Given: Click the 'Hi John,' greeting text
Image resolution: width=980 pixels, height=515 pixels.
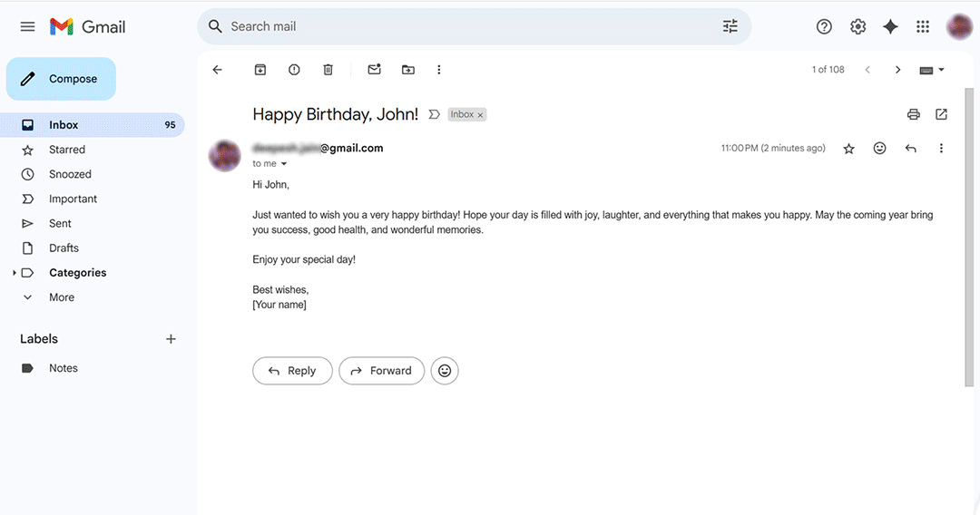Looking at the screenshot, I should click(270, 185).
